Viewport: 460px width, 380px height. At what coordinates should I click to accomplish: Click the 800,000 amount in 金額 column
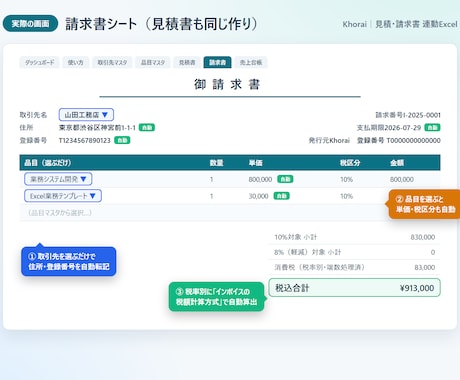[x=402, y=179]
